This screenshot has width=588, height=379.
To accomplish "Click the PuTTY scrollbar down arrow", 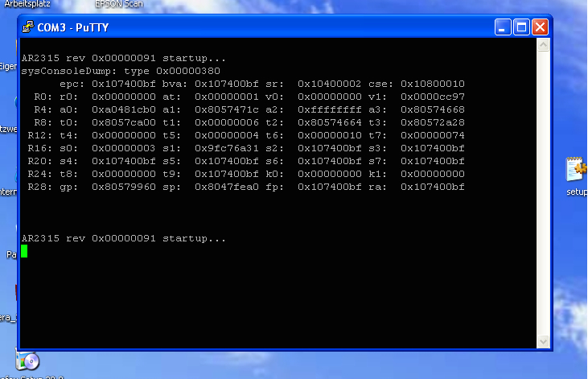I will tap(544, 341).
